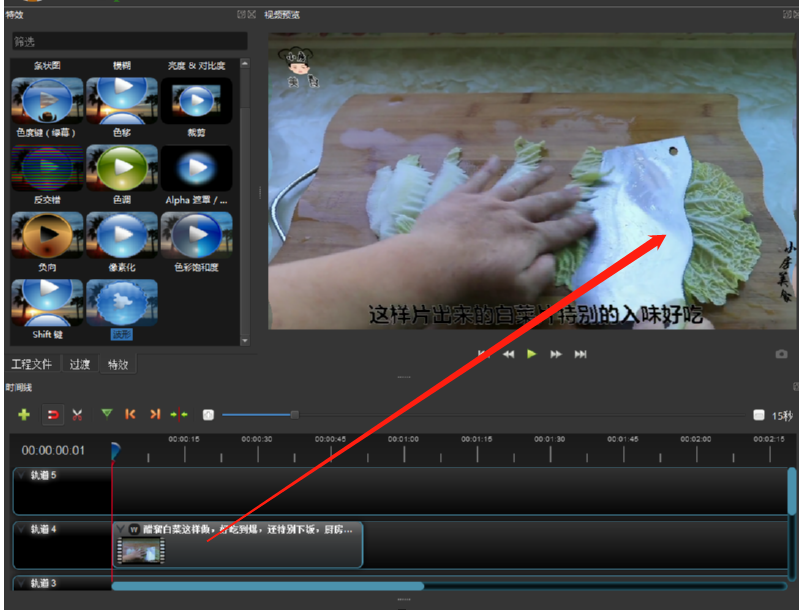The image size is (799, 610).
Task: Click the timeline zoom slider handle
Action: pyautogui.click(x=295, y=415)
